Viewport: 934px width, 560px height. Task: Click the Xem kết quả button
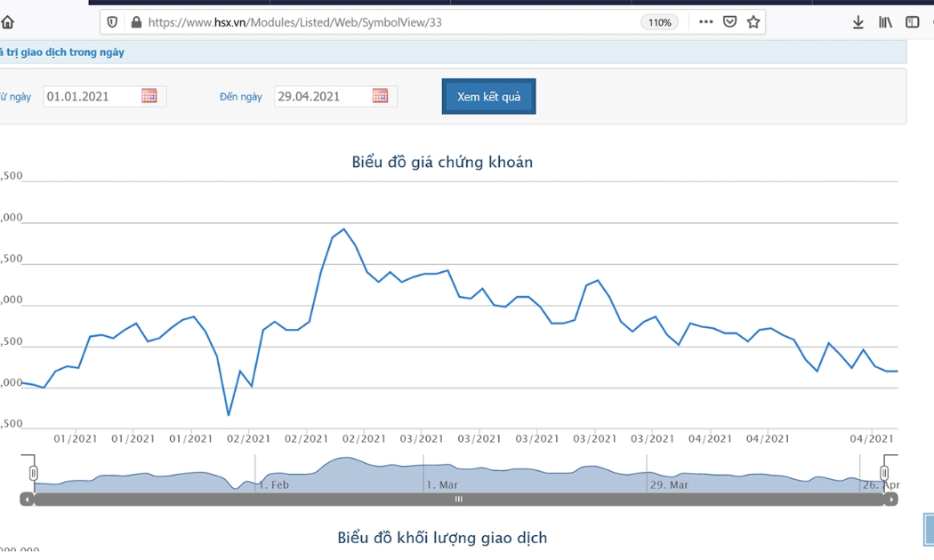click(488, 96)
